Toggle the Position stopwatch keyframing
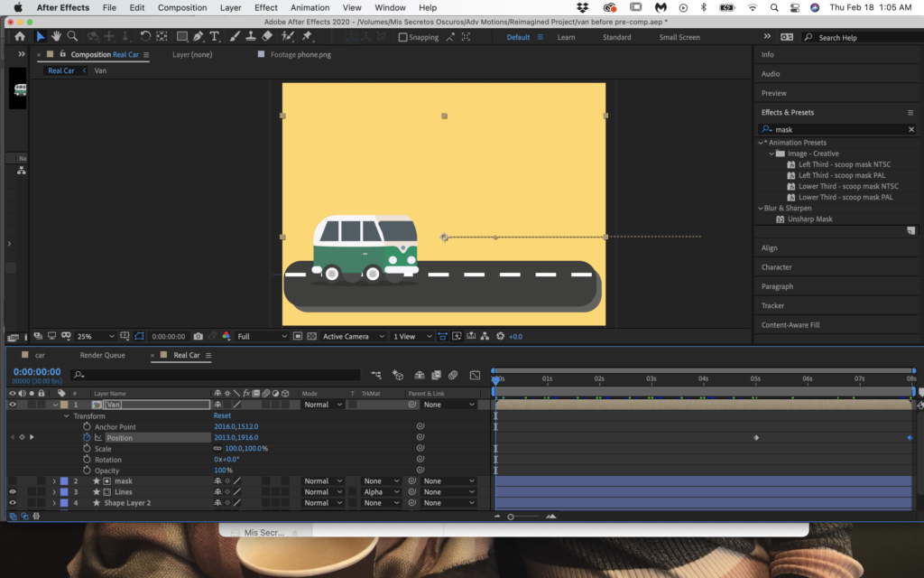Image resolution: width=924 pixels, height=578 pixels. (x=88, y=437)
